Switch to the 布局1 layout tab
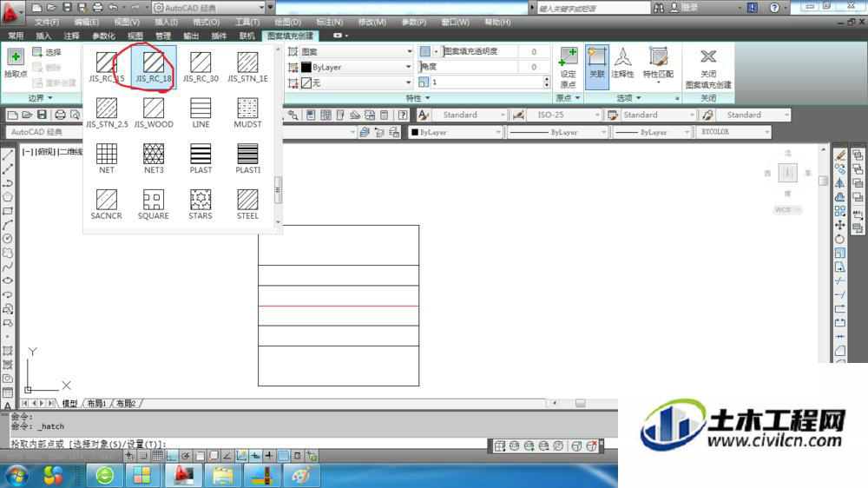The width and height of the screenshot is (868, 488). 97,403
